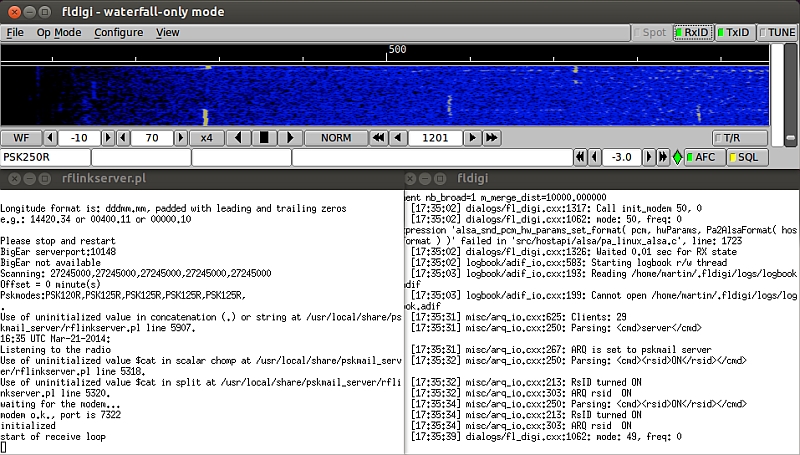Click 'start of receive loop' line
Image resolution: width=800 pixels, height=455 pixels.
[x=53, y=437]
